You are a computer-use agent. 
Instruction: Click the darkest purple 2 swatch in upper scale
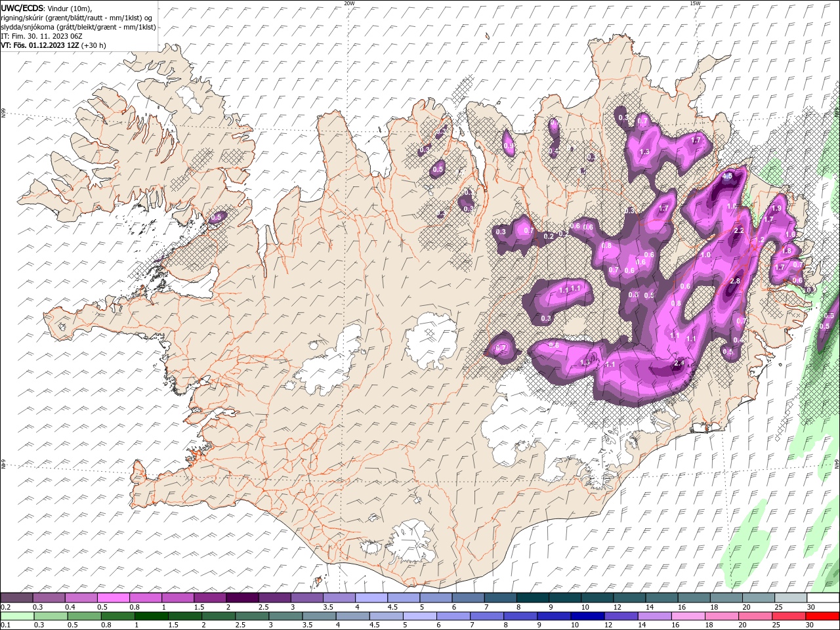(x=242, y=598)
